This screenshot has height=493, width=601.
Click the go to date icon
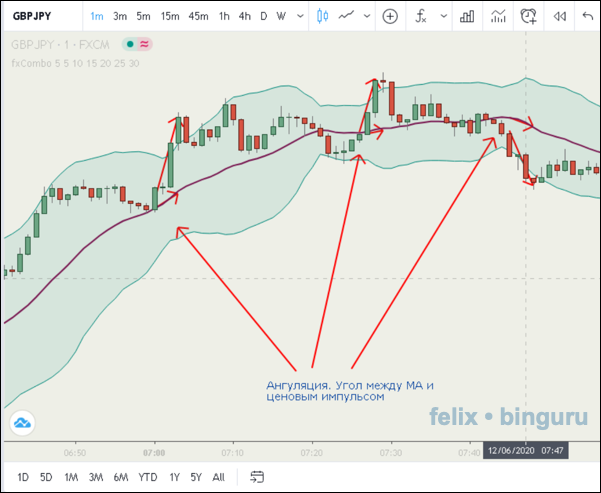click(x=257, y=476)
